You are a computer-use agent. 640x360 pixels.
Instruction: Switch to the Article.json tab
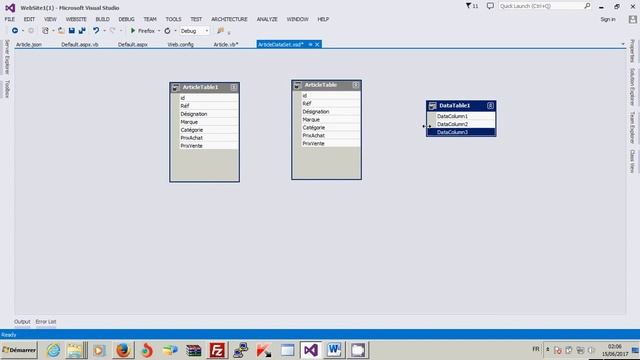click(x=29, y=44)
